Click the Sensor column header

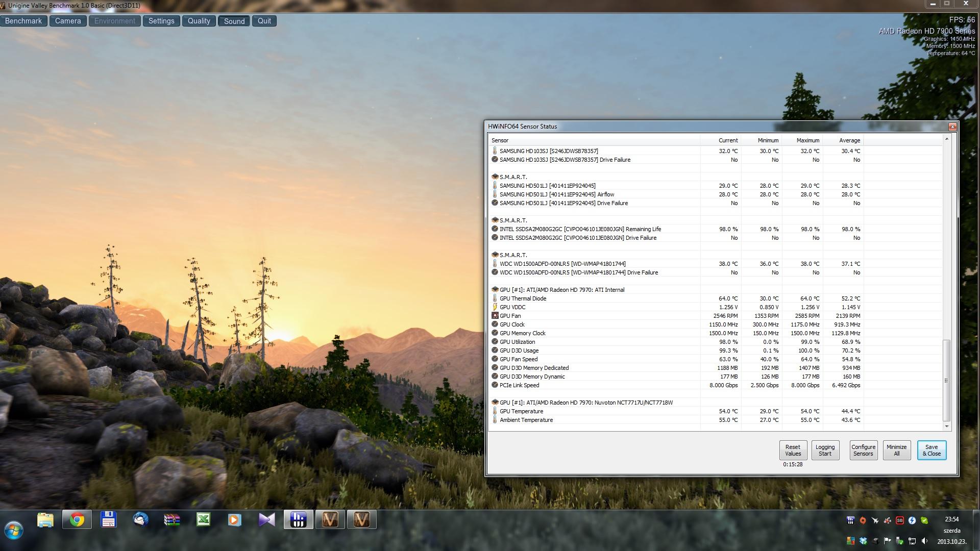pos(594,140)
